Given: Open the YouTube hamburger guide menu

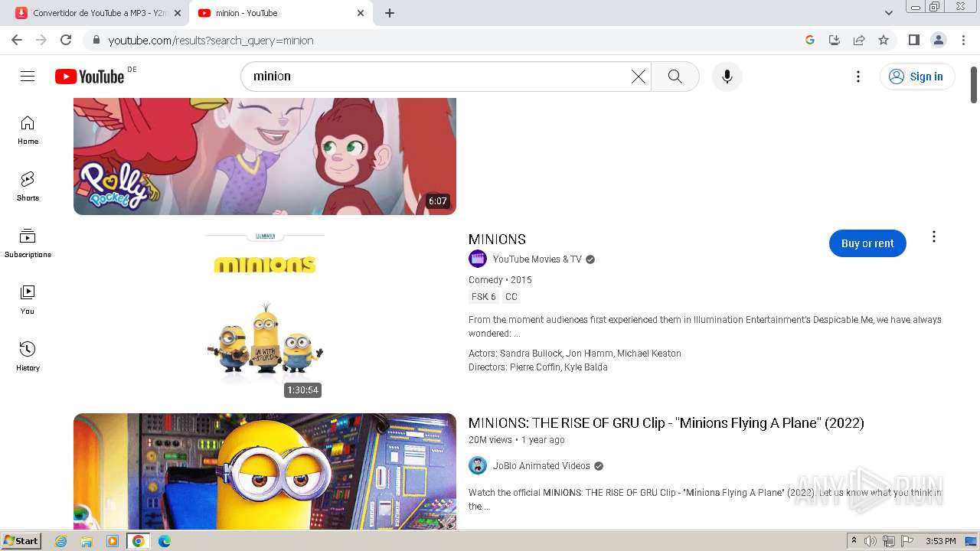Looking at the screenshot, I should (x=28, y=77).
